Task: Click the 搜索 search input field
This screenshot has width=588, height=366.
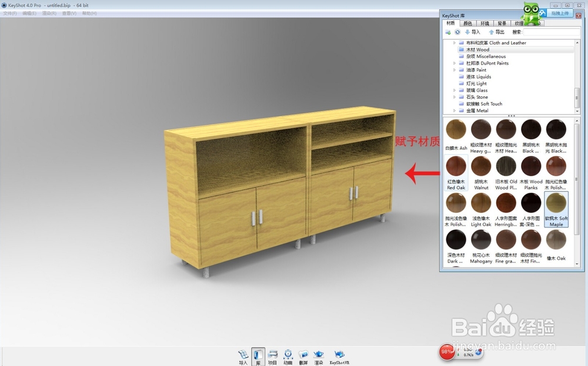Action: pyautogui.click(x=552, y=32)
